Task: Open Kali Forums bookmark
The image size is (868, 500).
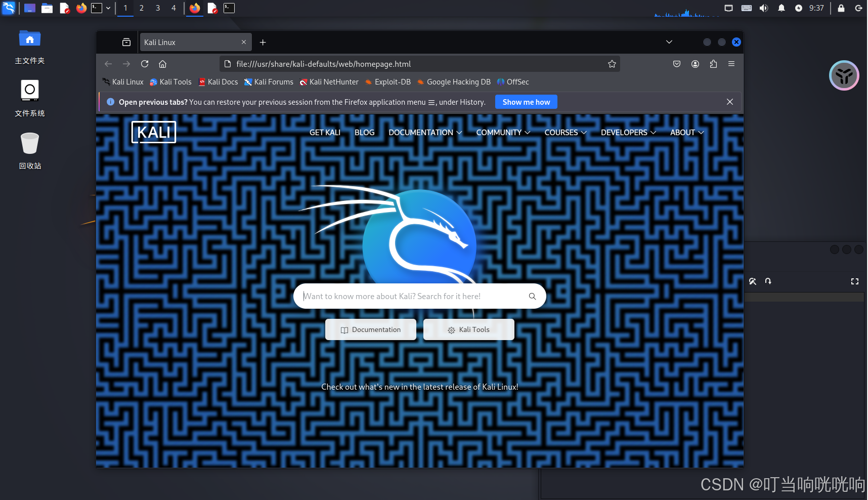Action: tap(269, 82)
